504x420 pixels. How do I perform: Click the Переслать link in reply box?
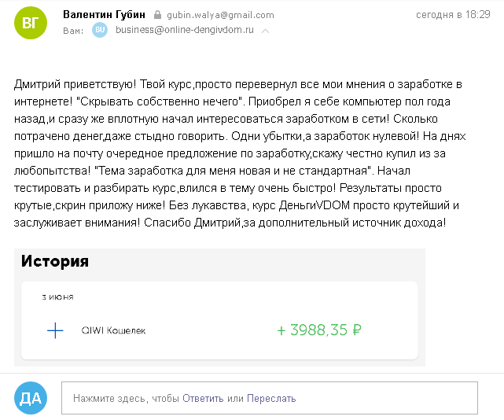271,399
